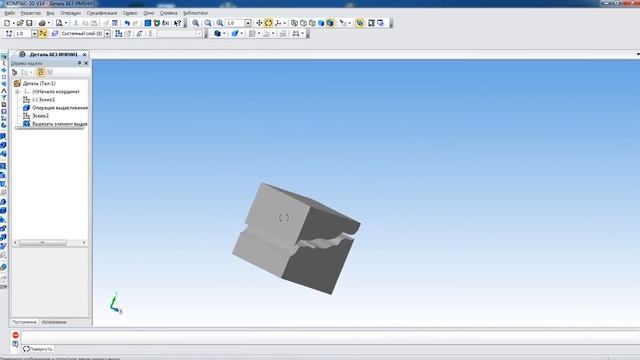
Task: Choose the view orientation icon
Action: point(278,23)
